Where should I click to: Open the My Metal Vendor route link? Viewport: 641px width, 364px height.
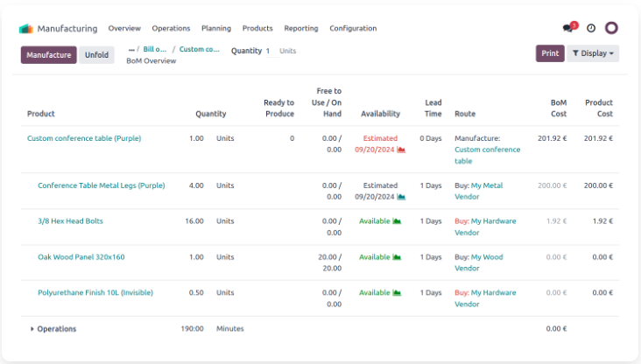coord(479,192)
